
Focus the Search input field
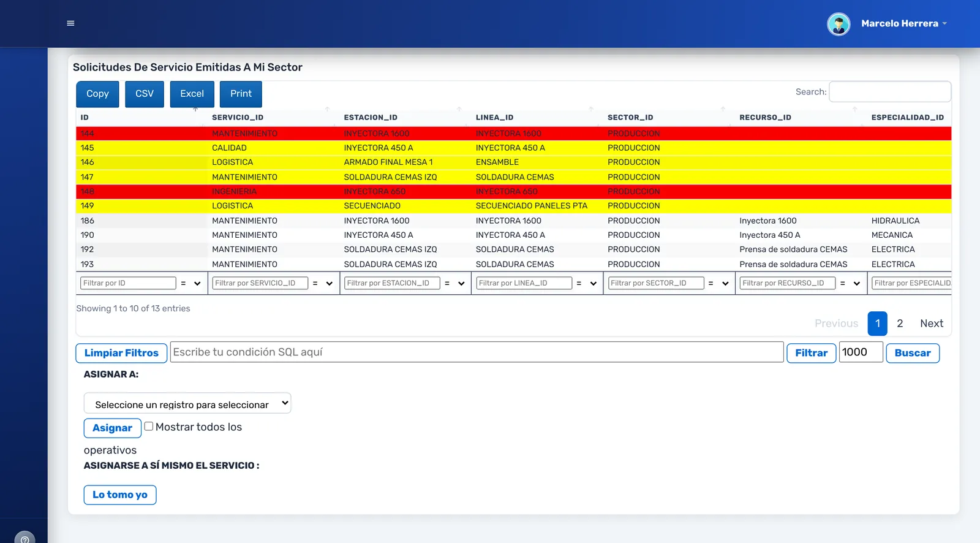coord(890,92)
